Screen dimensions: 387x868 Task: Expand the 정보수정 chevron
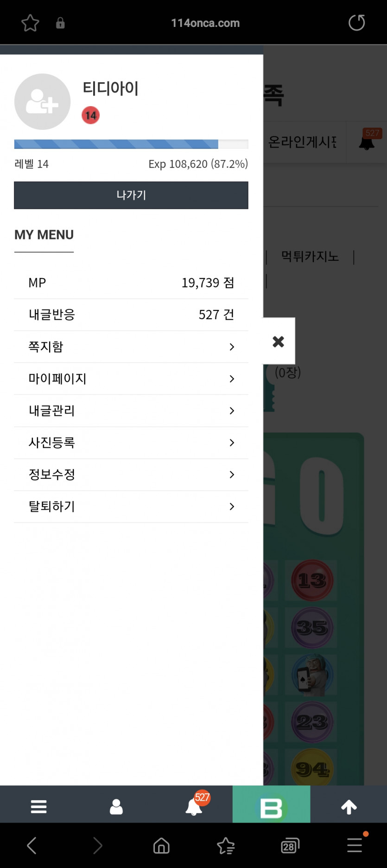pos(232,475)
